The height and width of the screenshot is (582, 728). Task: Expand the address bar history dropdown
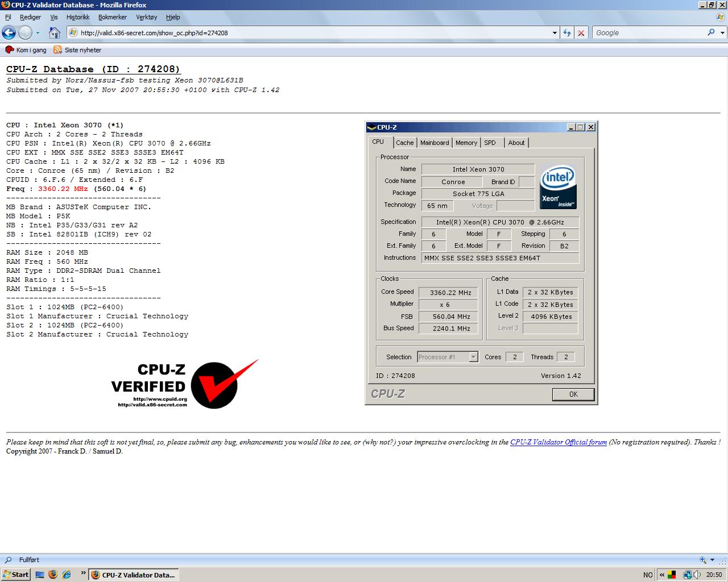click(555, 33)
